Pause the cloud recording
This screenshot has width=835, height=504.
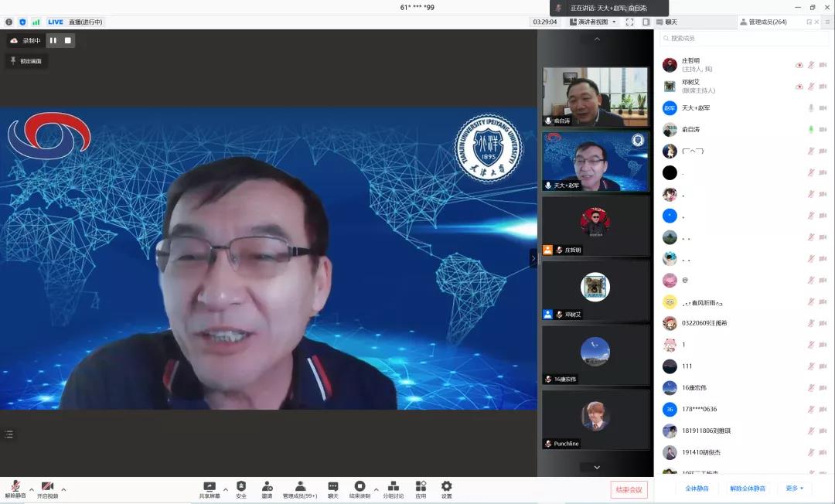53,40
